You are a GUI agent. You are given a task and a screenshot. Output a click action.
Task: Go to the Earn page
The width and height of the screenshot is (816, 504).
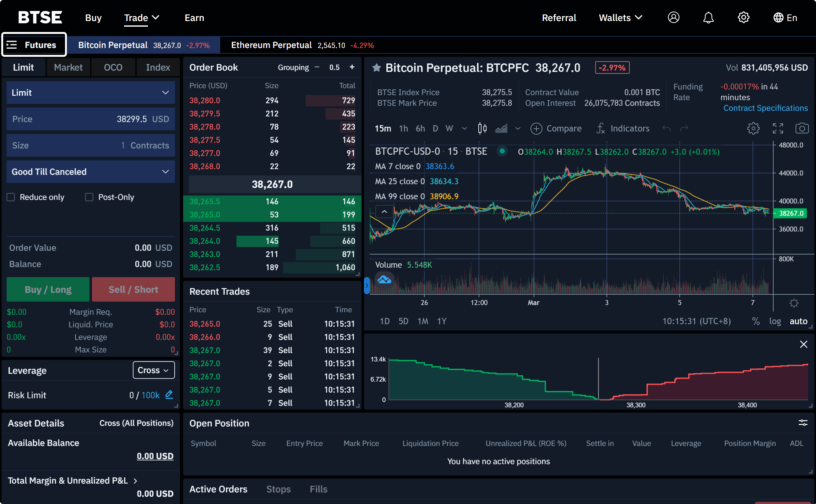pyautogui.click(x=194, y=18)
